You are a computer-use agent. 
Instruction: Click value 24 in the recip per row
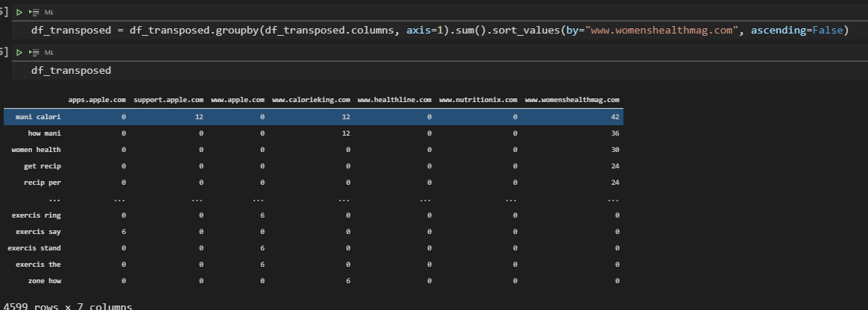click(x=615, y=182)
